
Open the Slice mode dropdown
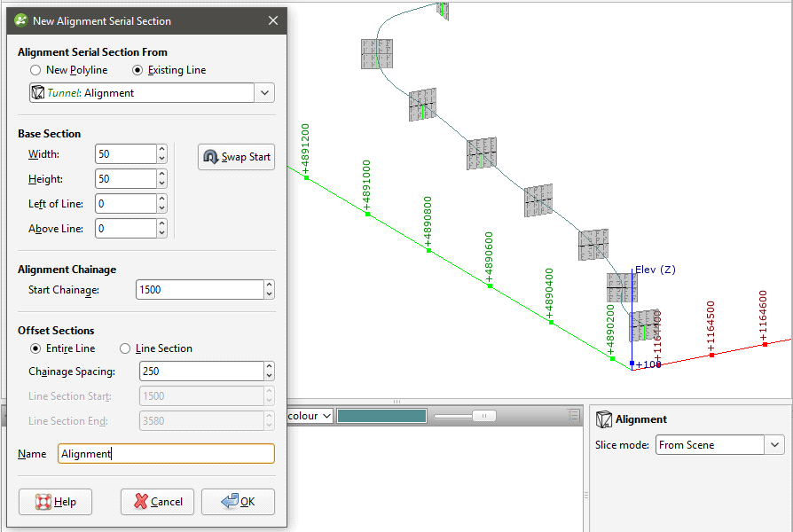click(x=778, y=445)
